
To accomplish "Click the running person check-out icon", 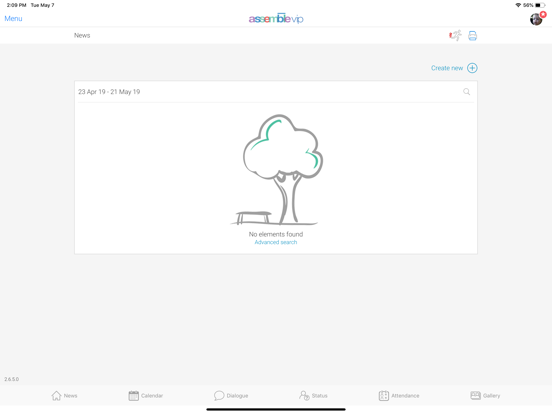I will click(x=455, y=36).
